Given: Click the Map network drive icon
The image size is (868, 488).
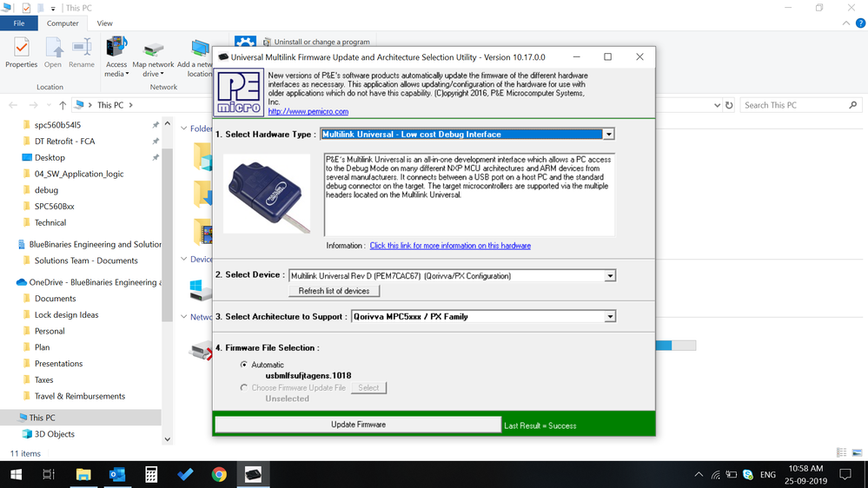Looking at the screenshot, I should (153, 56).
